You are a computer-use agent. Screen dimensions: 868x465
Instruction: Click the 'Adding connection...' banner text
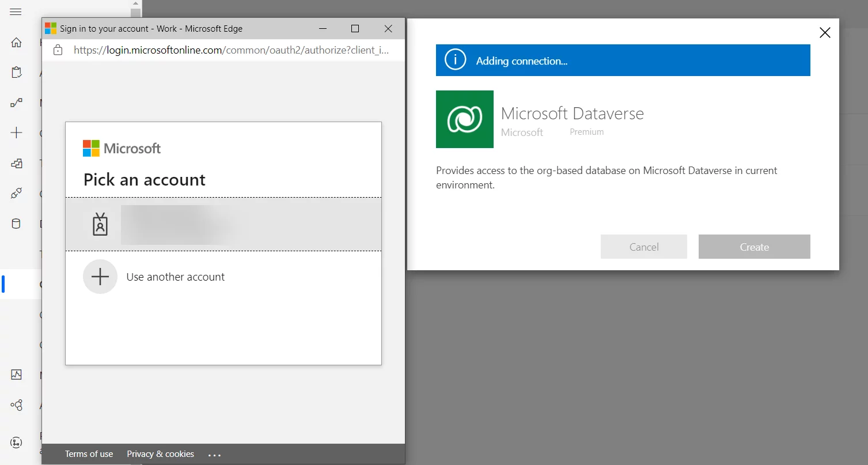[522, 61]
